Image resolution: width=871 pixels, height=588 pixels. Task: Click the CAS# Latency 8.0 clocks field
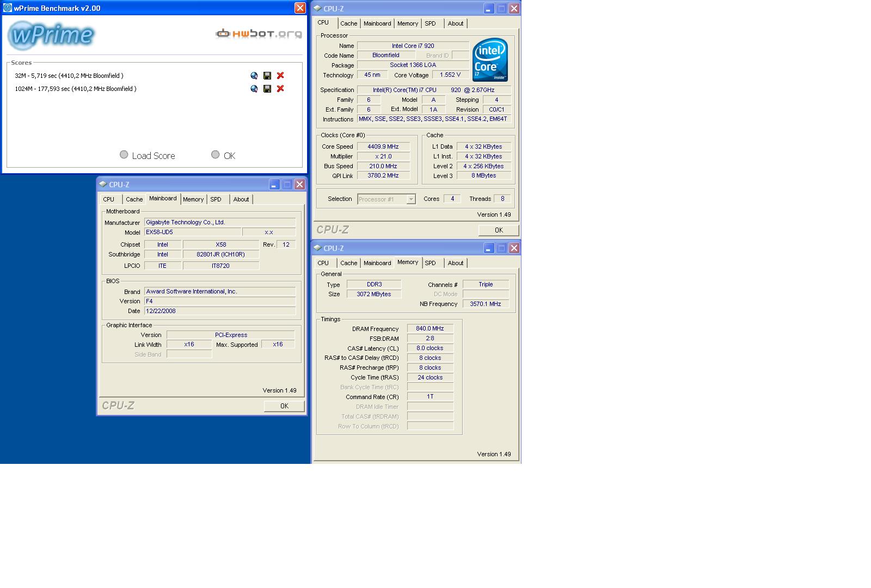pyautogui.click(x=430, y=348)
